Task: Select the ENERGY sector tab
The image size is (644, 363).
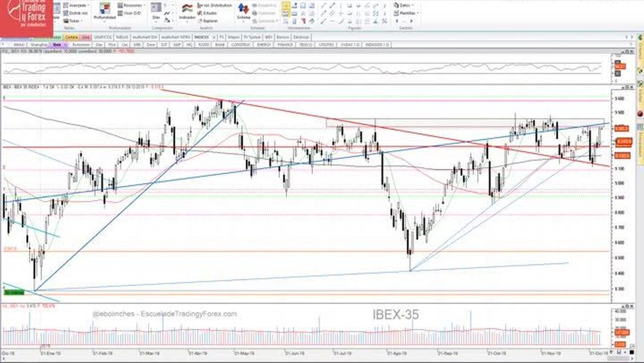Action: point(264,44)
